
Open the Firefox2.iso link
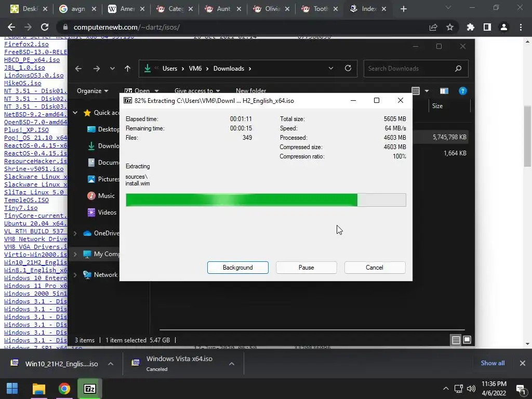pyautogui.click(x=26, y=44)
